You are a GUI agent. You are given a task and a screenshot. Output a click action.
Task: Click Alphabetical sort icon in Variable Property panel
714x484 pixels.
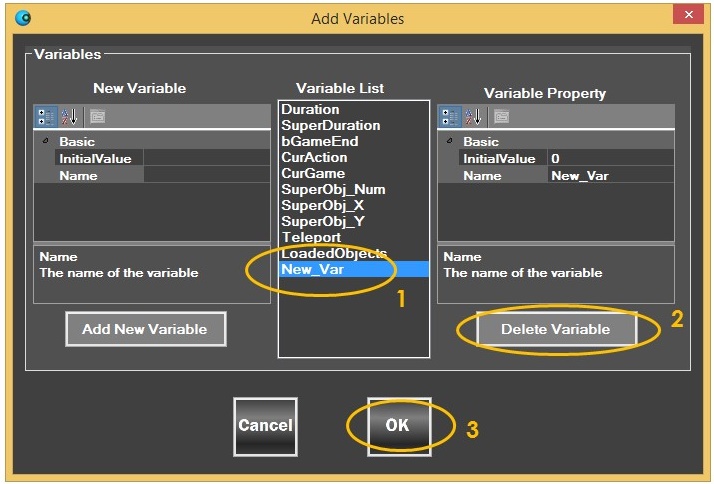(x=472, y=117)
